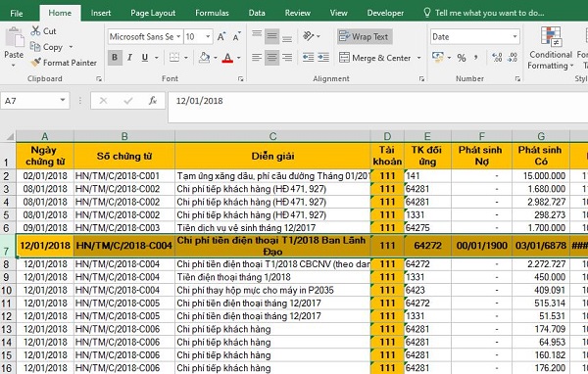Apply the red Font Color A
Screen dimensions: 588x374
[227, 58]
